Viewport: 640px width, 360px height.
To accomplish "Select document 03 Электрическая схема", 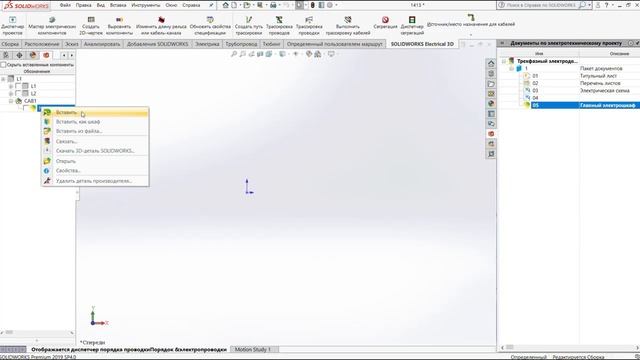I will tap(582, 91).
